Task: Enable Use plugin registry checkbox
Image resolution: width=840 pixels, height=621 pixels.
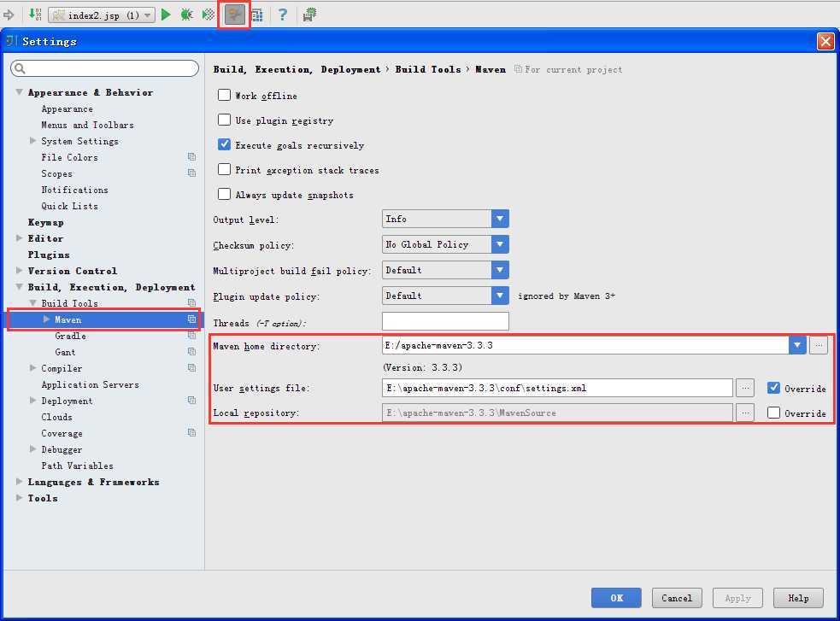Action: click(224, 120)
